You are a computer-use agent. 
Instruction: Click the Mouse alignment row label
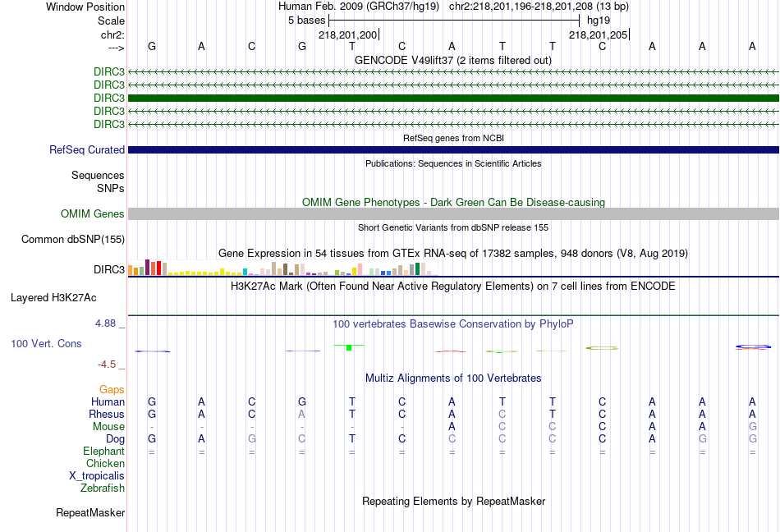click(x=108, y=427)
